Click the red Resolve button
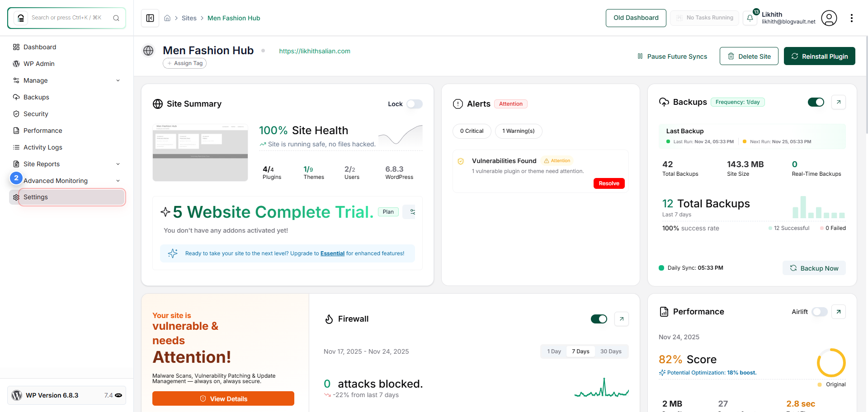 click(609, 183)
